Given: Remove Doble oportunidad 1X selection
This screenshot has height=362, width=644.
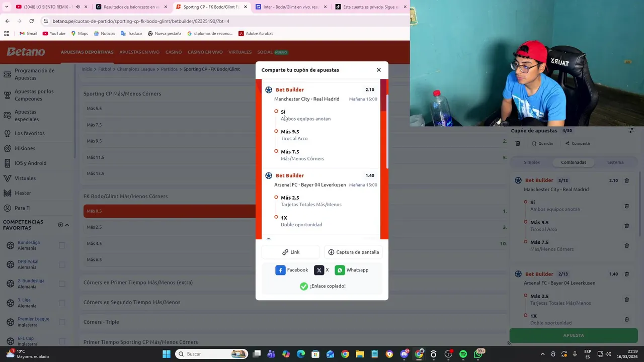Looking at the screenshot, I should (x=626, y=319).
